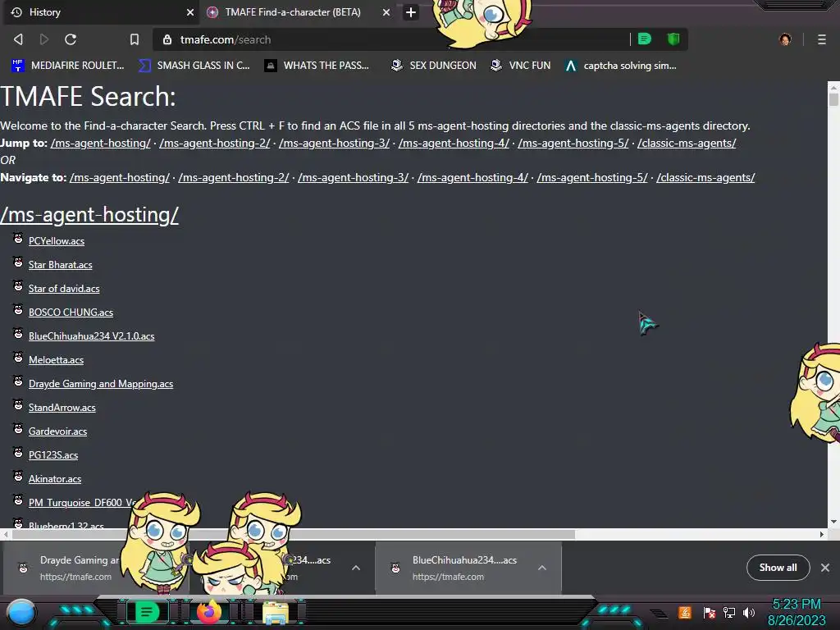Click the vertical scrollbar down arrow
The image size is (840, 630).
833,522
